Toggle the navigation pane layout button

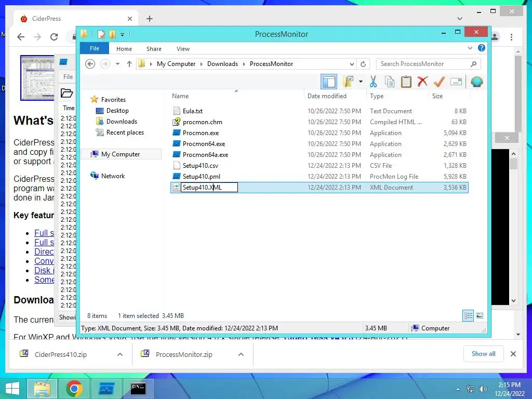(x=329, y=82)
